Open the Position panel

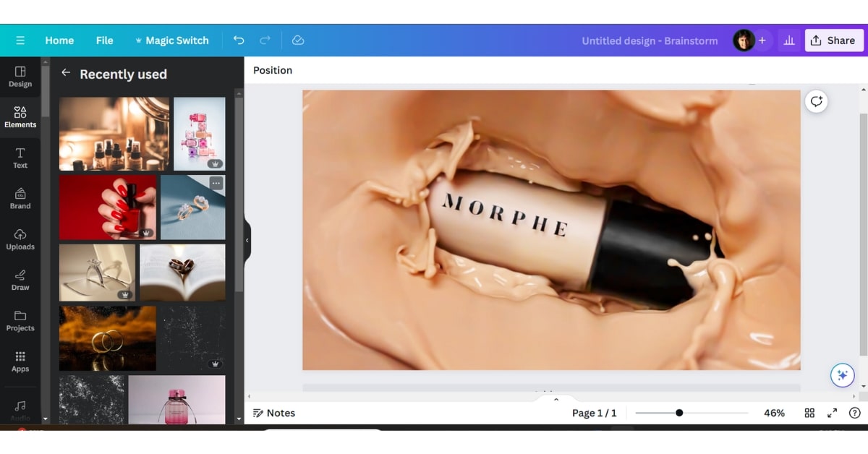pos(273,70)
